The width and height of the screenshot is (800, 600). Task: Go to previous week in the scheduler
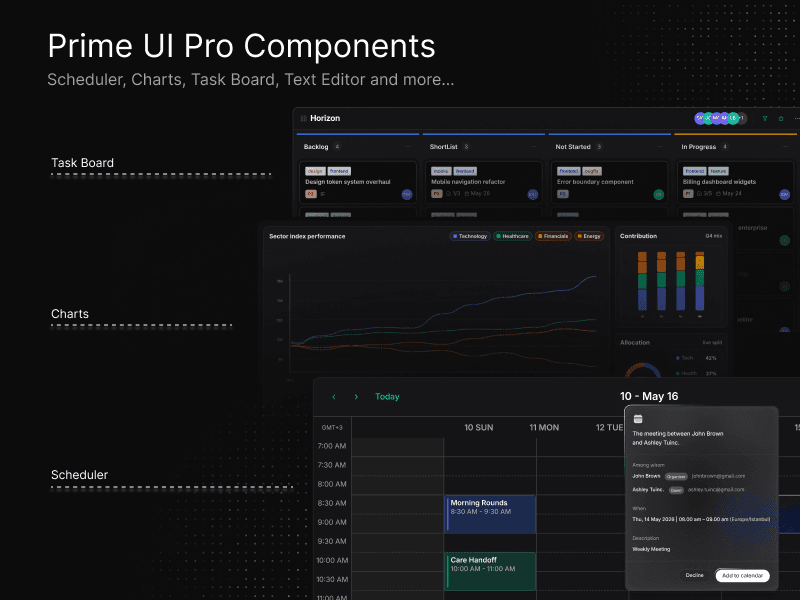pyautogui.click(x=334, y=396)
